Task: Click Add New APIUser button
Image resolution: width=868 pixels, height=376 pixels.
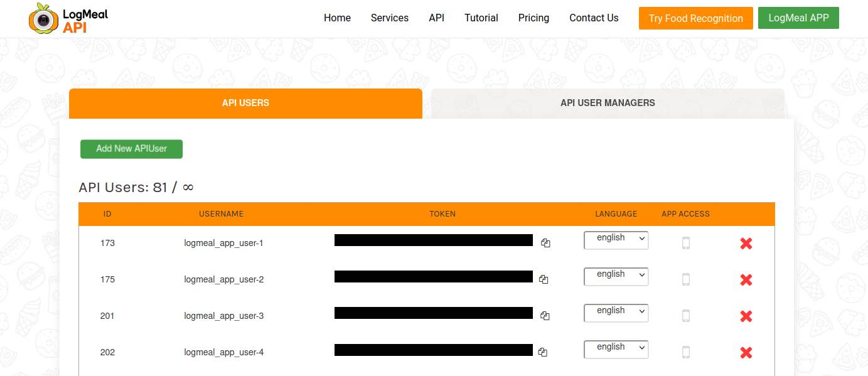Action: (131, 149)
